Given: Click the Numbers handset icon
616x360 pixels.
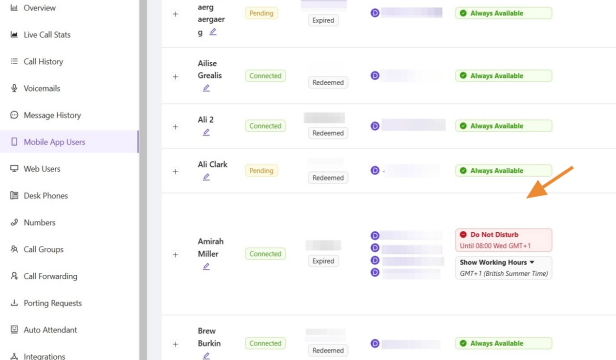Looking at the screenshot, I should pos(14,222).
